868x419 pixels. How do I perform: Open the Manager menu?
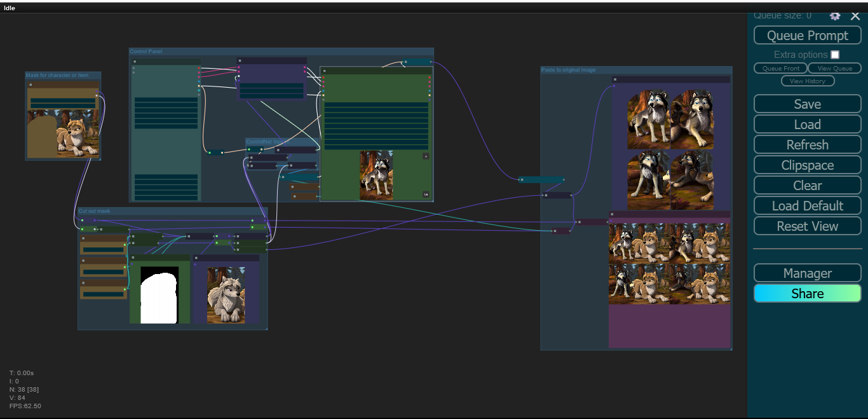[x=807, y=273]
